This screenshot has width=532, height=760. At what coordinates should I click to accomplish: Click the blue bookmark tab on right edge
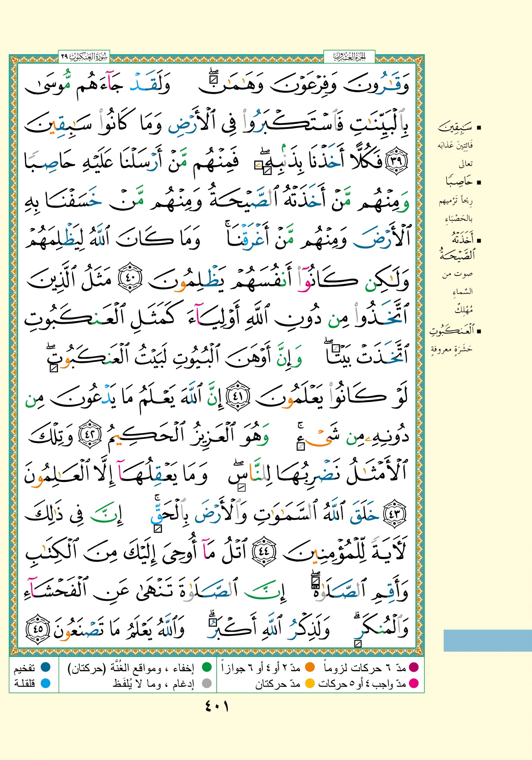coord(487,640)
